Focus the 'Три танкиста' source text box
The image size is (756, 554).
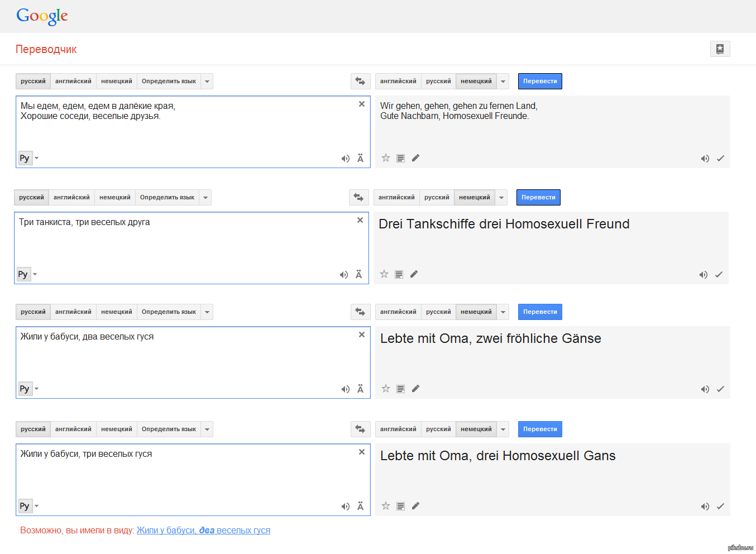[x=192, y=248]
